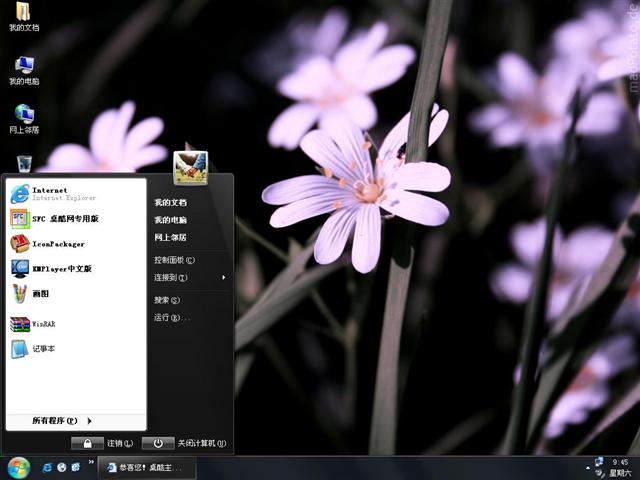Image resolution: width=640 pixels, height=480 pixels.
Task: Open the Recycle Bin desktop icon
Action: click(x=24, y=164)
